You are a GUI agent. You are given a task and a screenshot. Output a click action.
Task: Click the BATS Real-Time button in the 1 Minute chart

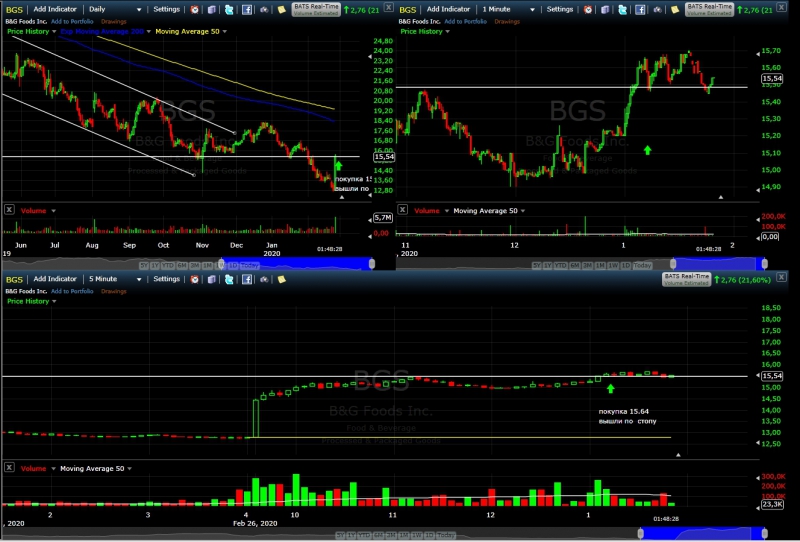(710, 9)
